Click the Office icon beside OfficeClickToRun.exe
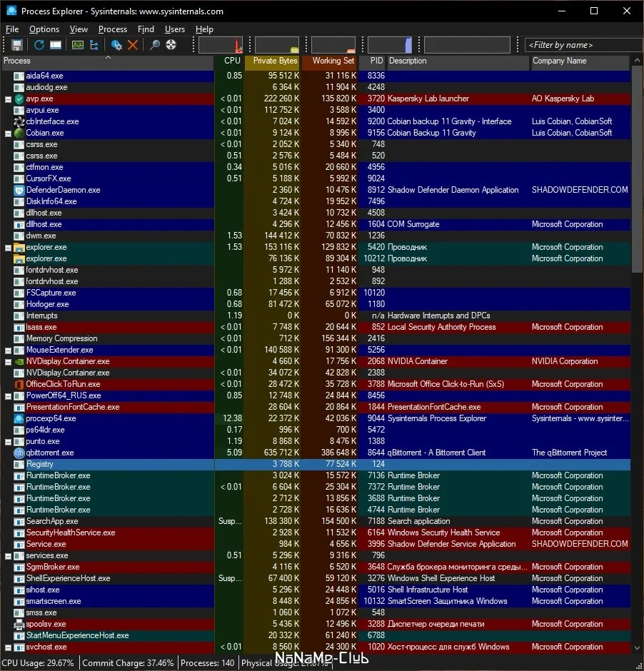Screen dimensions: 644x671 (x=19, y=384)
